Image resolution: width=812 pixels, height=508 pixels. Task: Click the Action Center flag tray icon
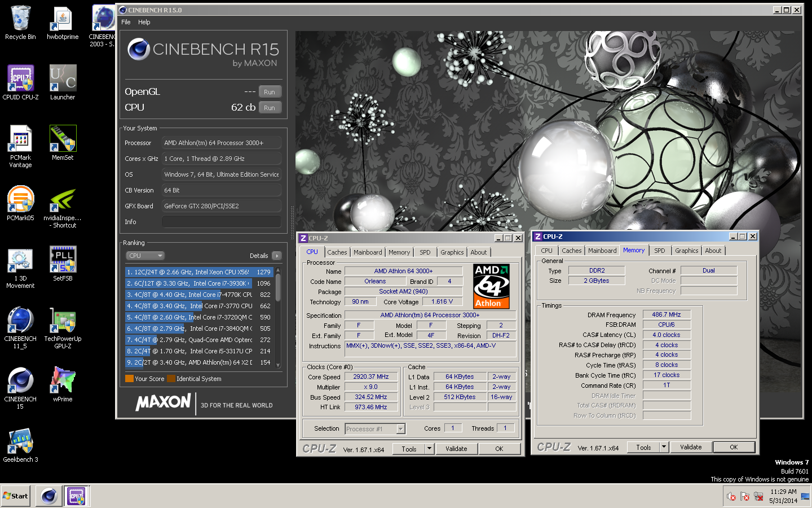pos(745,497)
